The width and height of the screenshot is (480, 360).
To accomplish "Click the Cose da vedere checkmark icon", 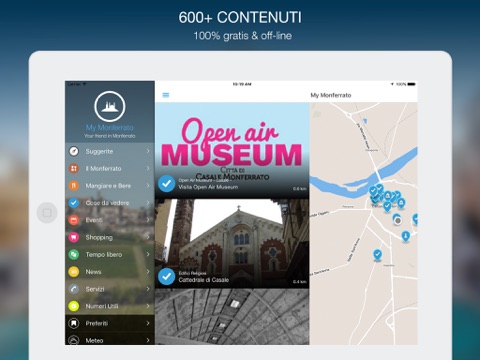I will [74, 203].
